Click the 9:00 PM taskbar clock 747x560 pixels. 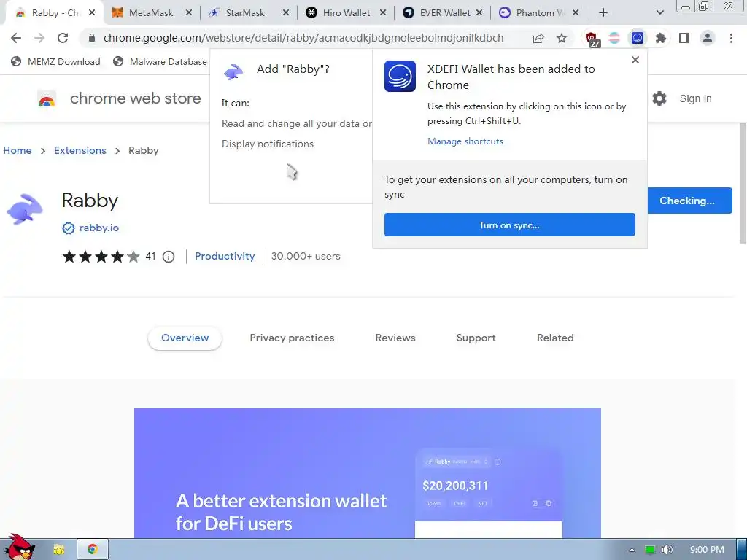707,550
